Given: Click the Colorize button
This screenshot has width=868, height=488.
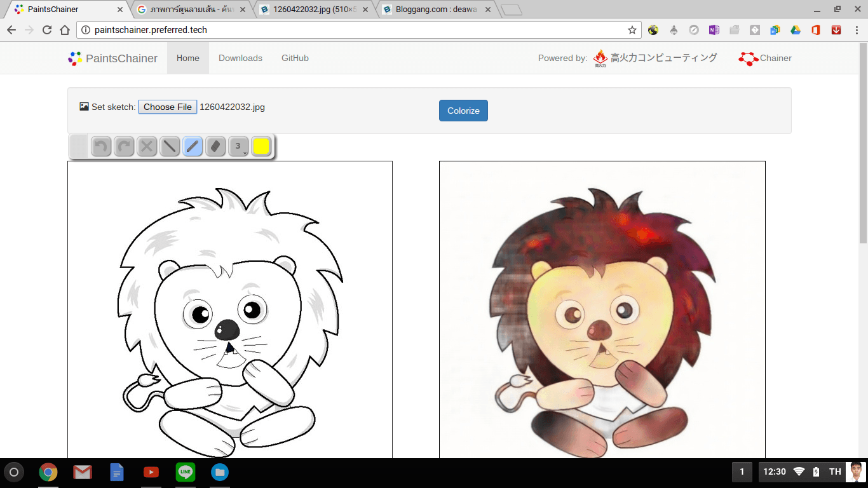Looking at the screenshot, I should tap(463, 111).
